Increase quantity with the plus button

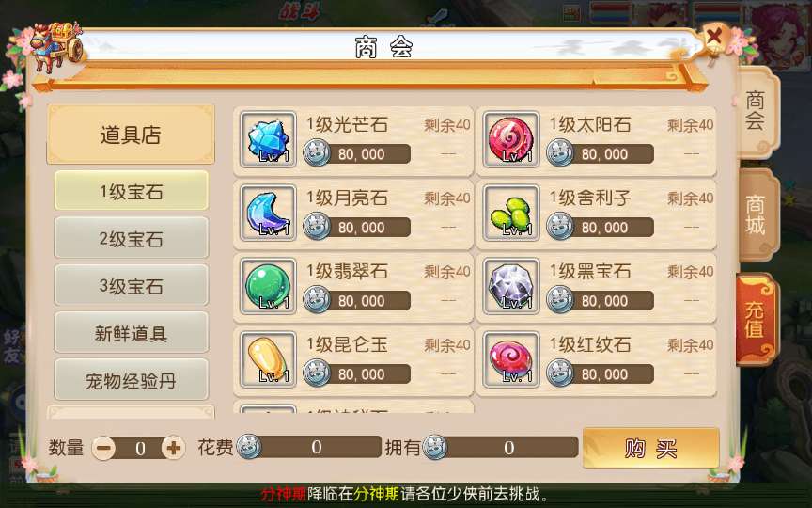pos(173,448)
